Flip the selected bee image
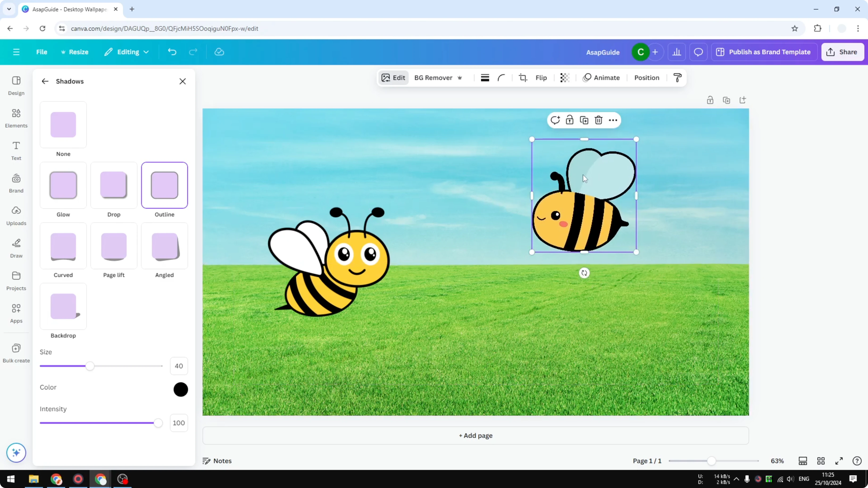868x488 pixels. pos(541,78)
